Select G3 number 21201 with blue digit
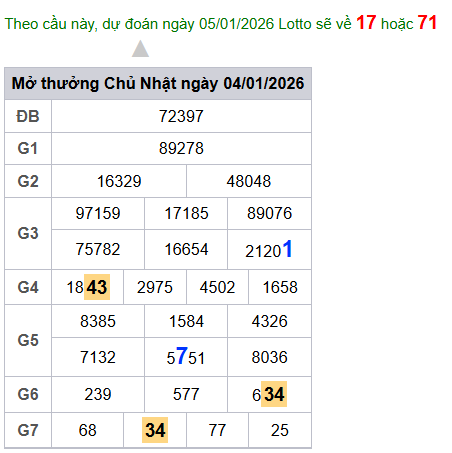Viewport: 452px width, 453px height. pyautogui.click(x=269, y=249)
